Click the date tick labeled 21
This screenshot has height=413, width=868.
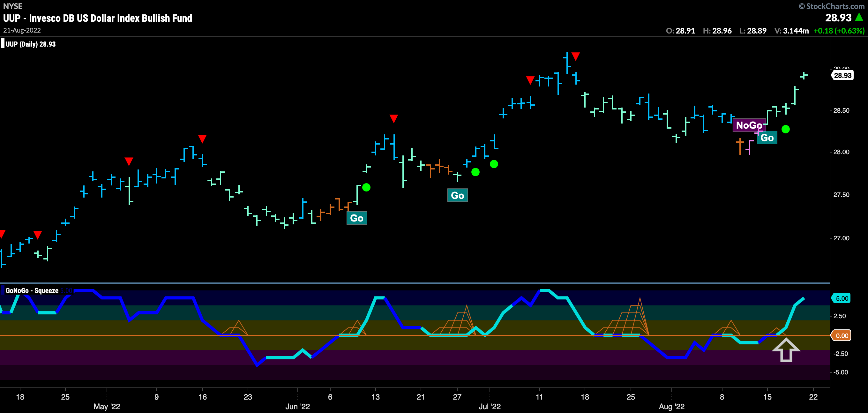click(421, 397)
